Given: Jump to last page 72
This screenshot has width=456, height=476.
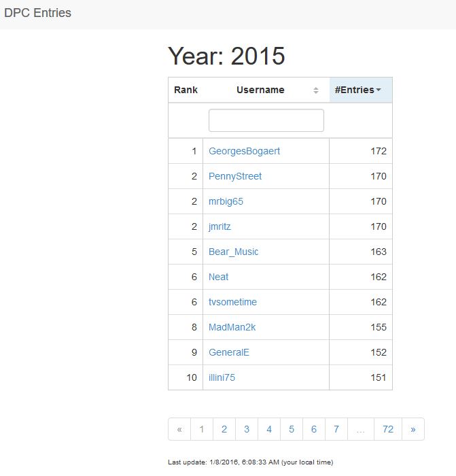Looking at the screenshot, I should point(388,429).
